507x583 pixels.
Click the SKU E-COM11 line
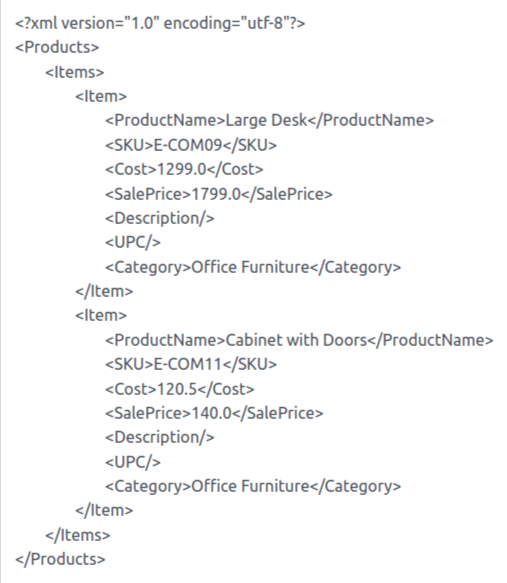191,364
